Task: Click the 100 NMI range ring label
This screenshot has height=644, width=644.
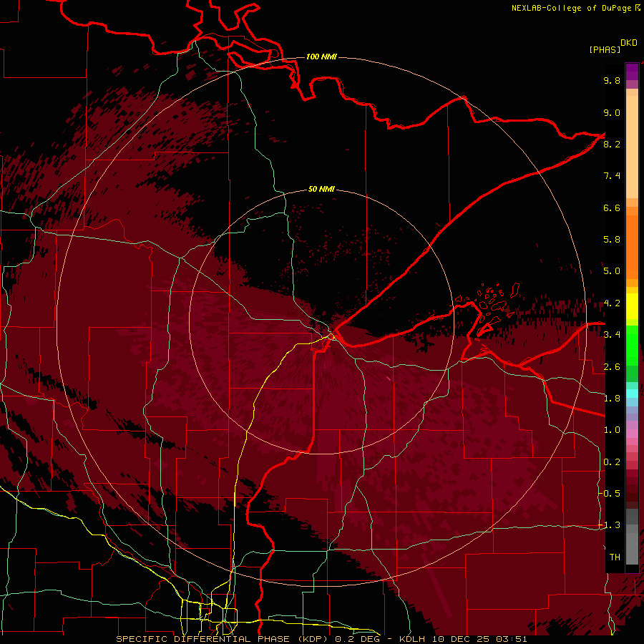Action: click(321, 57)
